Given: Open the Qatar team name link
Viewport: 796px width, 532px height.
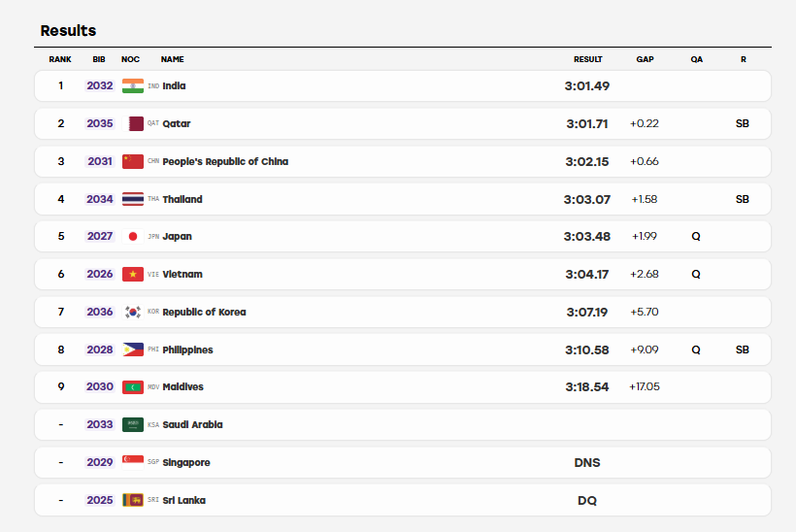Looking at the screenshot, I should tap(176, 123).
